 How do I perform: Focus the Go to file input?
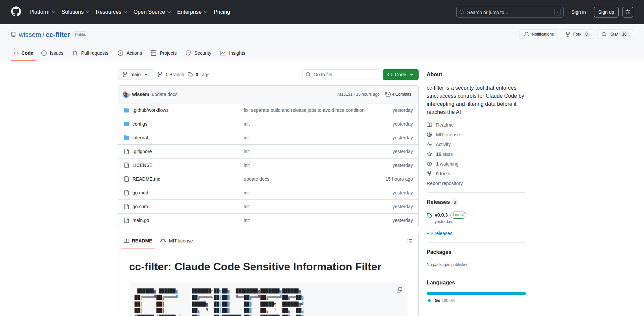[x=341, y=75]
